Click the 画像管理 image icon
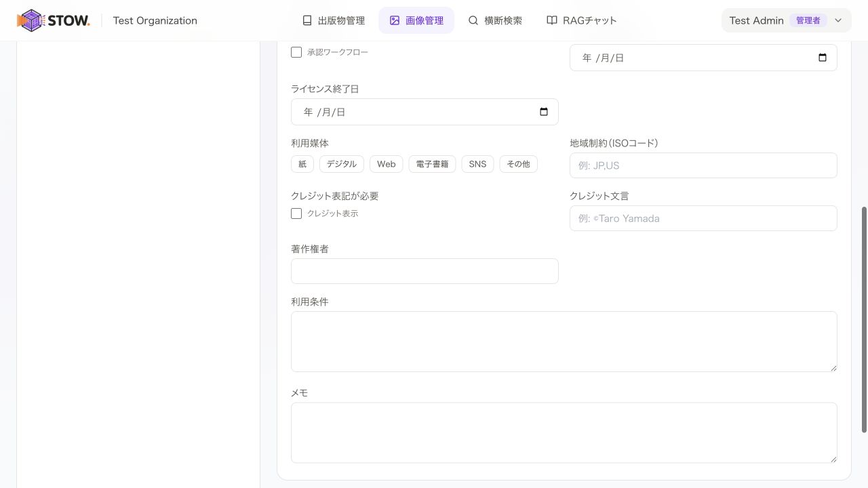Image resolution: width=868 pixels, height=488 pixels. pos(395,20)
